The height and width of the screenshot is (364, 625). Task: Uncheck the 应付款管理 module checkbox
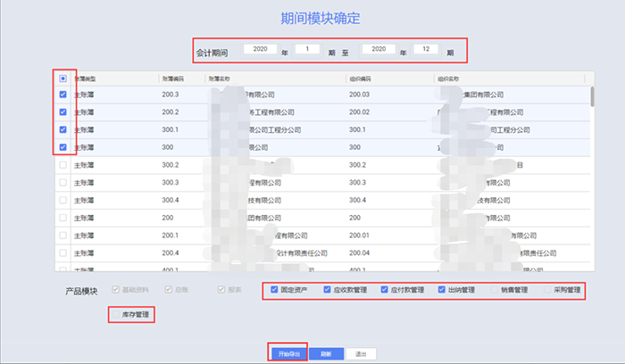[384, 290]
